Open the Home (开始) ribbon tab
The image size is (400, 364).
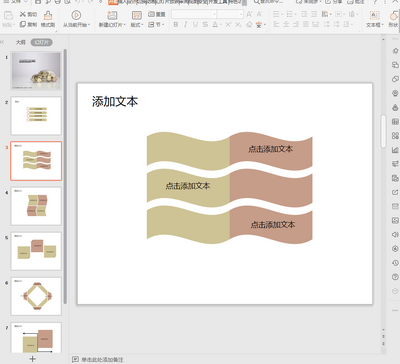click(113, 2)
